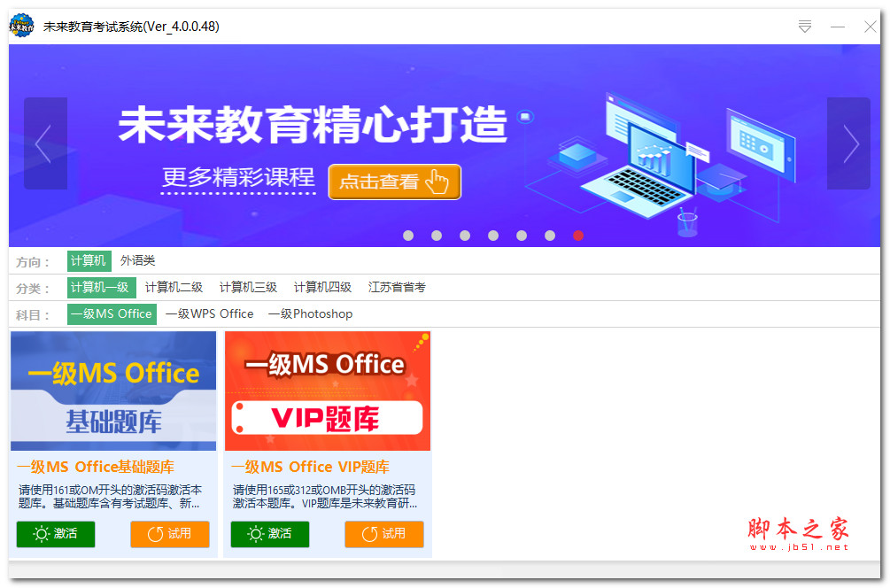Click the 基础题库 description text starting 请使用161
Image resolution: width=890 pixels, height=588 pixels.
110,497
